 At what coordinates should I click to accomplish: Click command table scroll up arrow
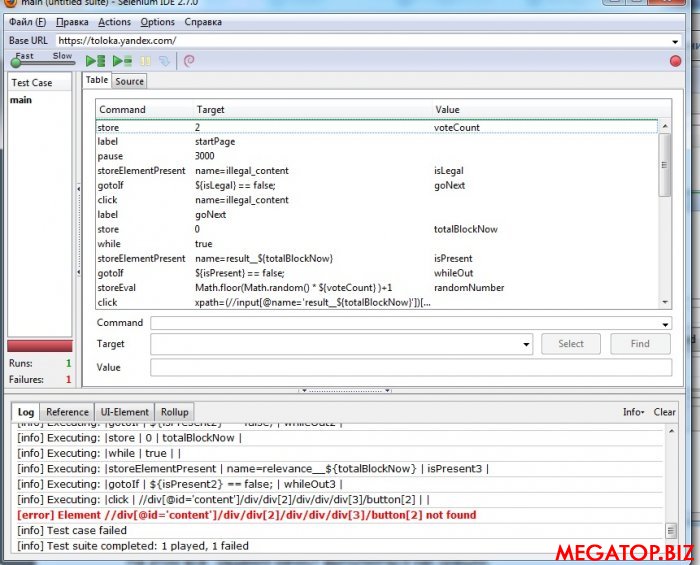[665, 127]
